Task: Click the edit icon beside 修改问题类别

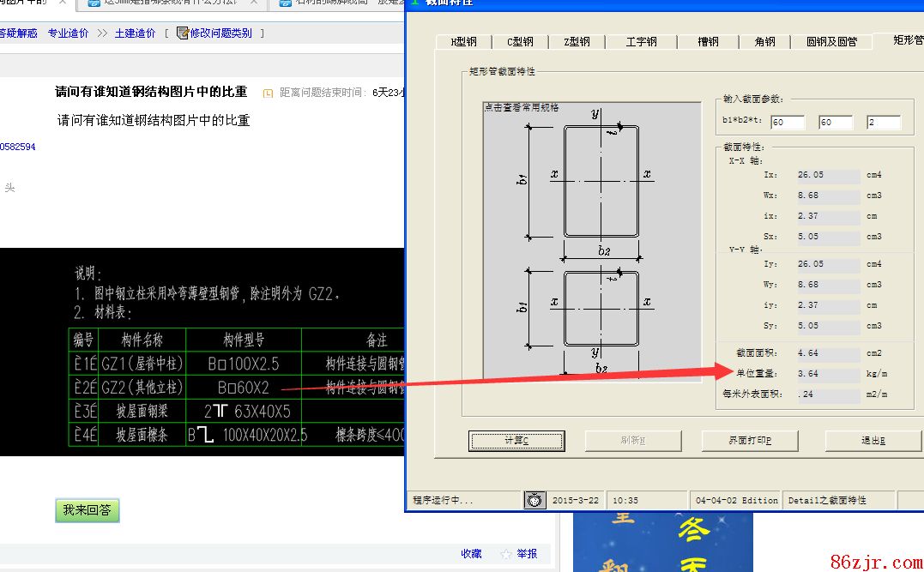Action: pyautogui.click(x=182, y=33)
